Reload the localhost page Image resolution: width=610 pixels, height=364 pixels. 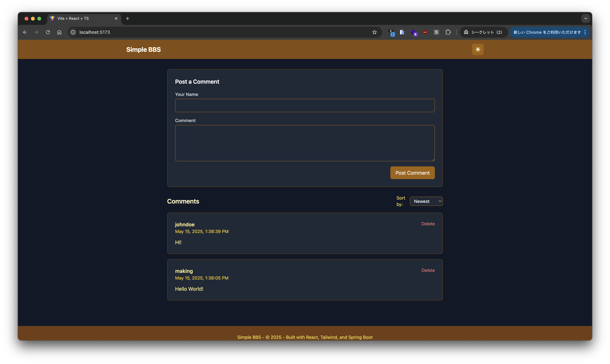coord(48,32)
